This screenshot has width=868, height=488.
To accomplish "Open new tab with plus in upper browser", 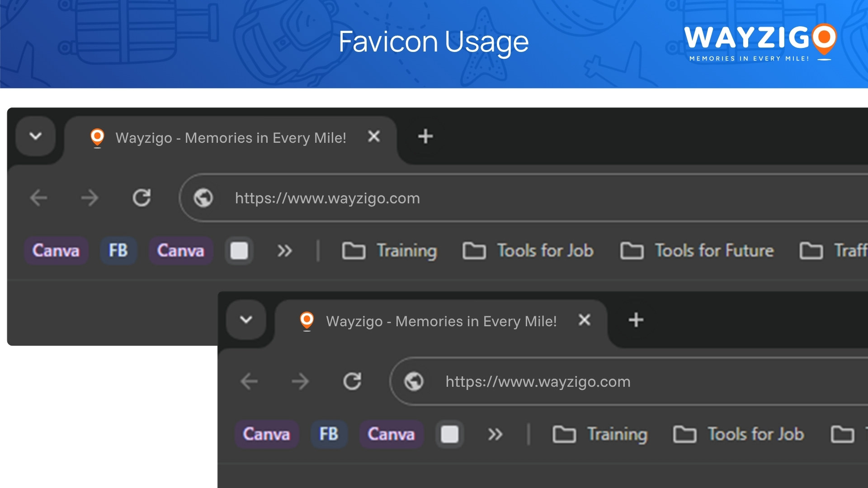I will [x=425, y=136].
